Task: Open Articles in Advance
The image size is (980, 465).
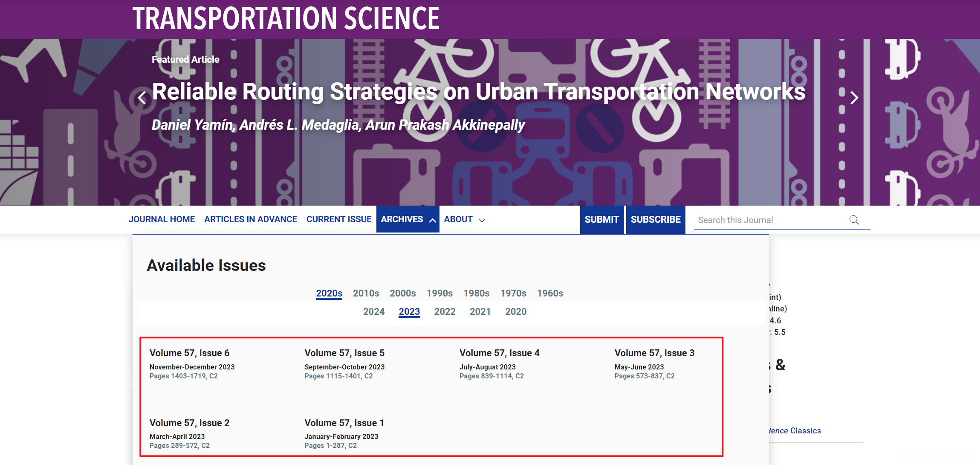Action: 251,219
